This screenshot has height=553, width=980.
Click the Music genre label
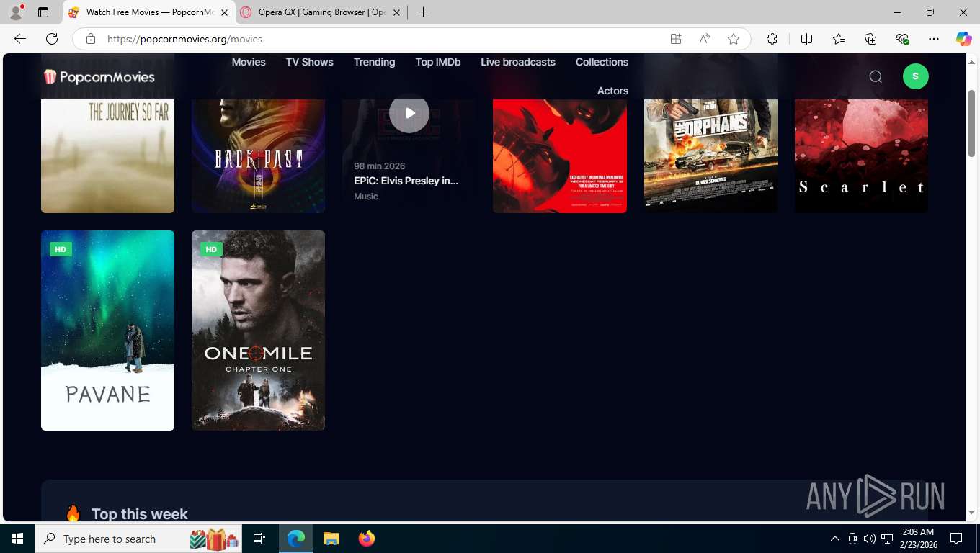pos(366,197)
